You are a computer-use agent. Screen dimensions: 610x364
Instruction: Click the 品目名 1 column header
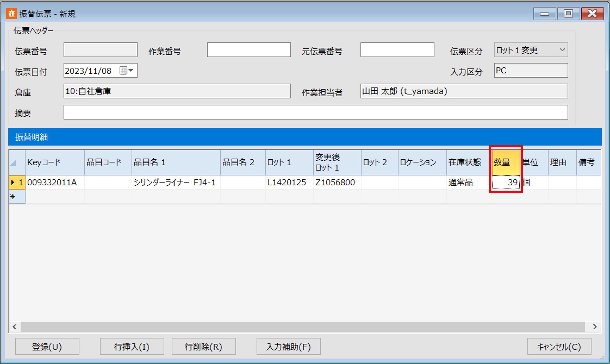(x=176, y=162)
